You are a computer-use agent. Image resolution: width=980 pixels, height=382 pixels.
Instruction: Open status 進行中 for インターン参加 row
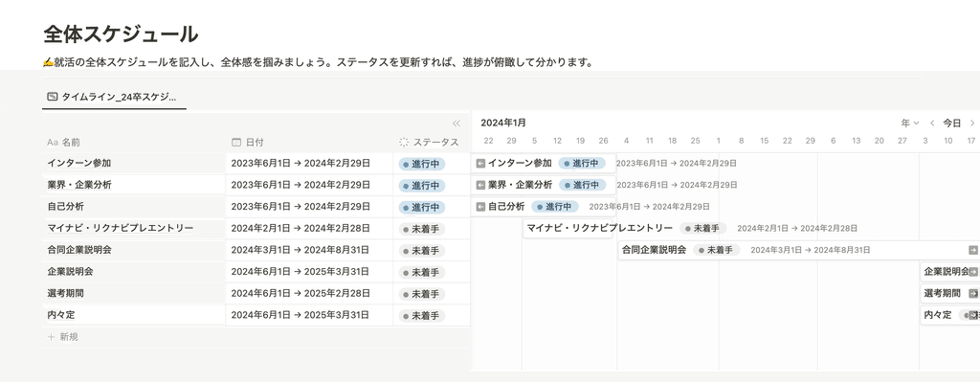pos(422,165)
